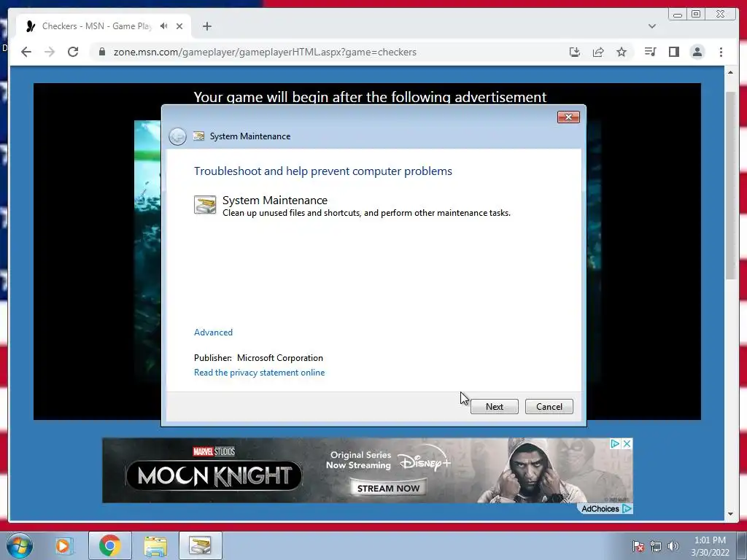Click the 'Microsoft Corporation' publisher text
The width and height of the screenshot is (747, 560).
pyautogui.click(x=279, y=357)
